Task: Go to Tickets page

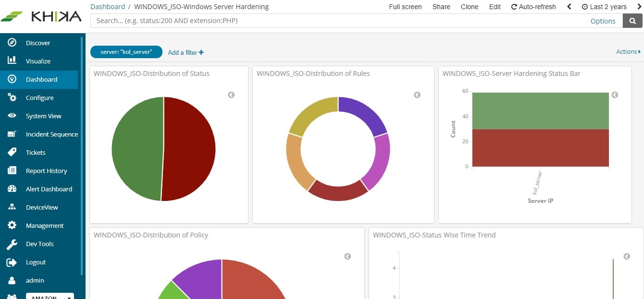Action: 36,152
